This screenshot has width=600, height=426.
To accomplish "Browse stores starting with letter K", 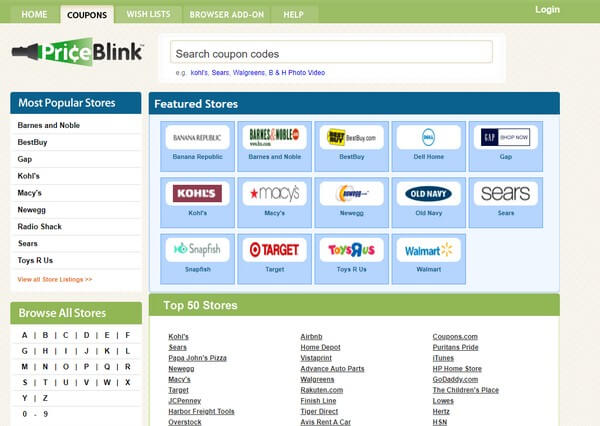I will (x=107, y=351).
